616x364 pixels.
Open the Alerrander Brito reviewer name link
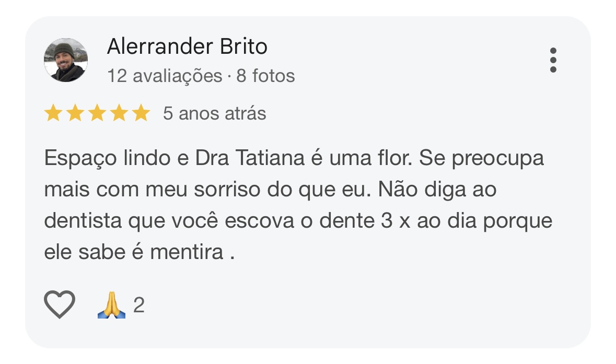tap(187, 47)
